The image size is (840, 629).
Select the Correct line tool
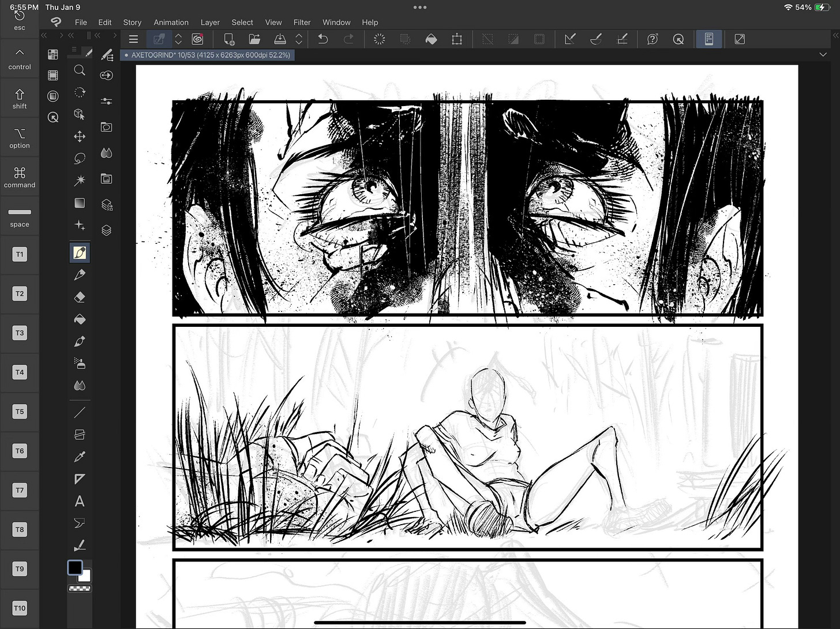(80, 545)
